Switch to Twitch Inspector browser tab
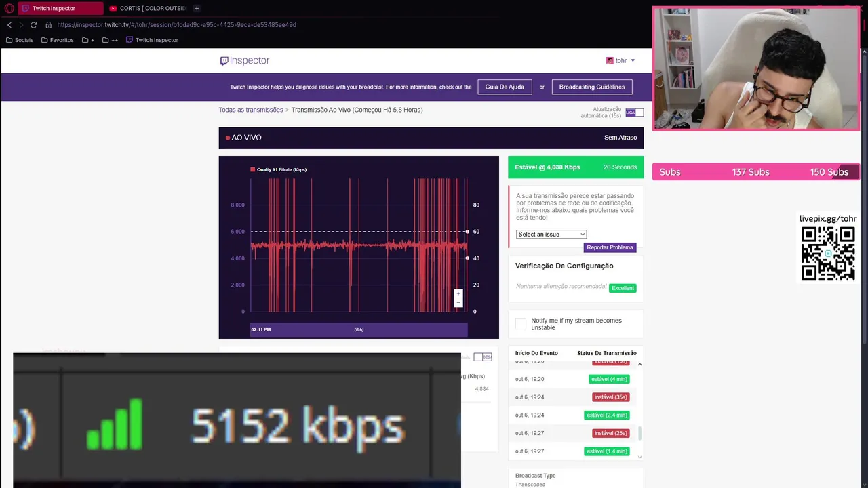Viewport: 868px width, 488px height. pyautogui.click(x=60, y=8)
